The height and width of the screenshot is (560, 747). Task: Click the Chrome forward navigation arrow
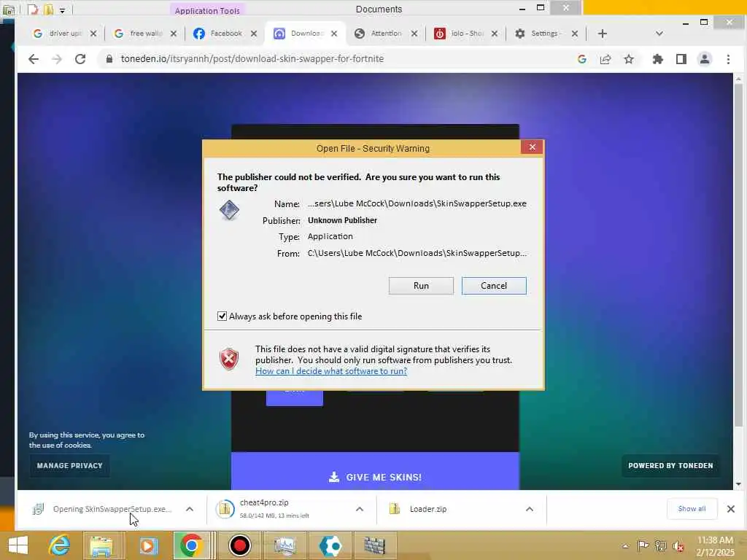(57, 59)
